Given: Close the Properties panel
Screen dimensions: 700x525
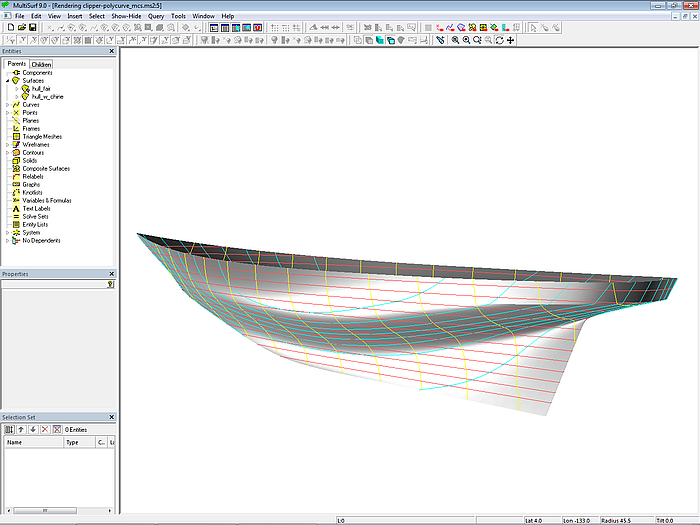Looking at the screenshot, I should 113,274.
